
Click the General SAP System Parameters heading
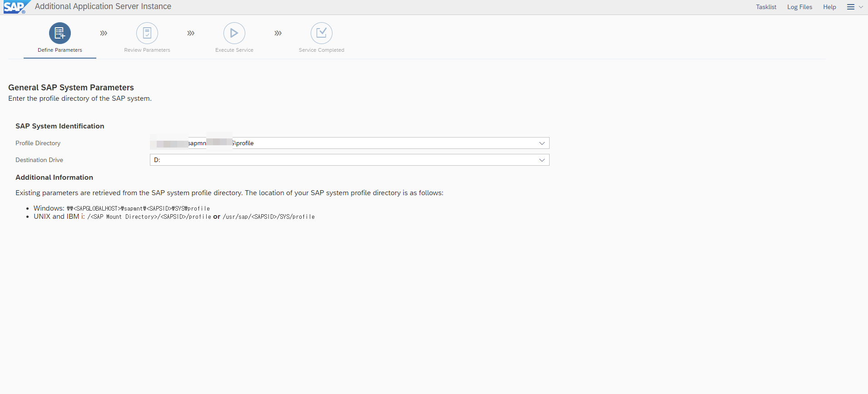pyautogui.click(x=71, y=88)
